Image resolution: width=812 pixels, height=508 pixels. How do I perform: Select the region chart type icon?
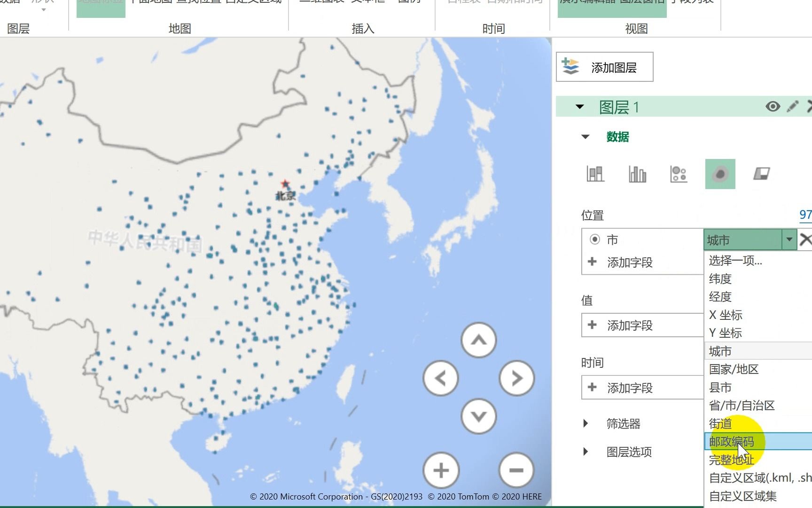click(x=761, y=174)
